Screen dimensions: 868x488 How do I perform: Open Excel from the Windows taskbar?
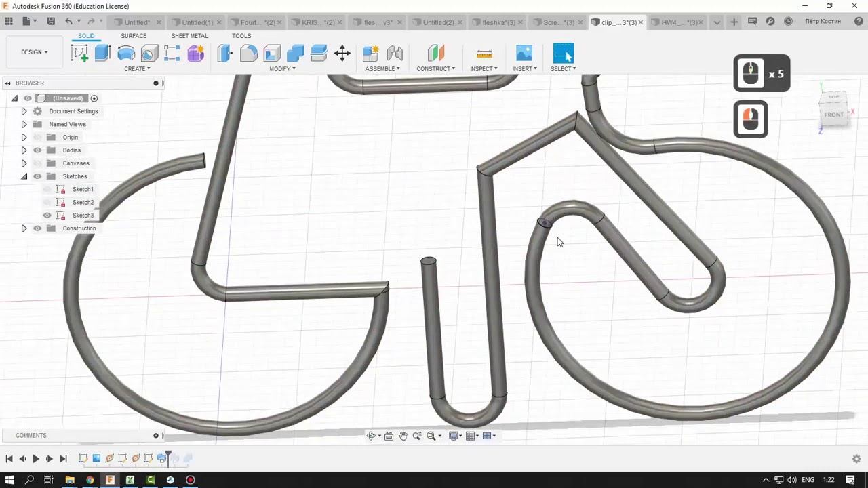click(130, 480)
